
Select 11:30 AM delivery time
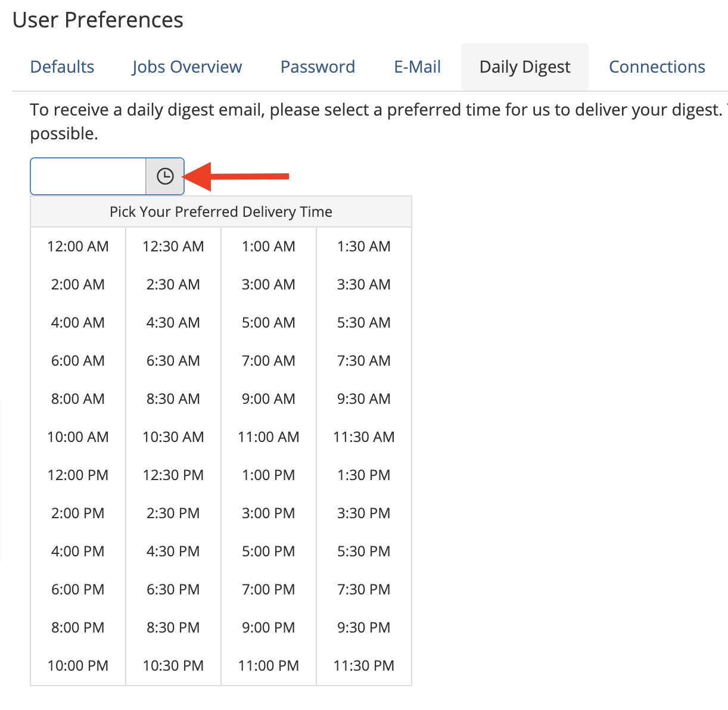tap(363, 437)
